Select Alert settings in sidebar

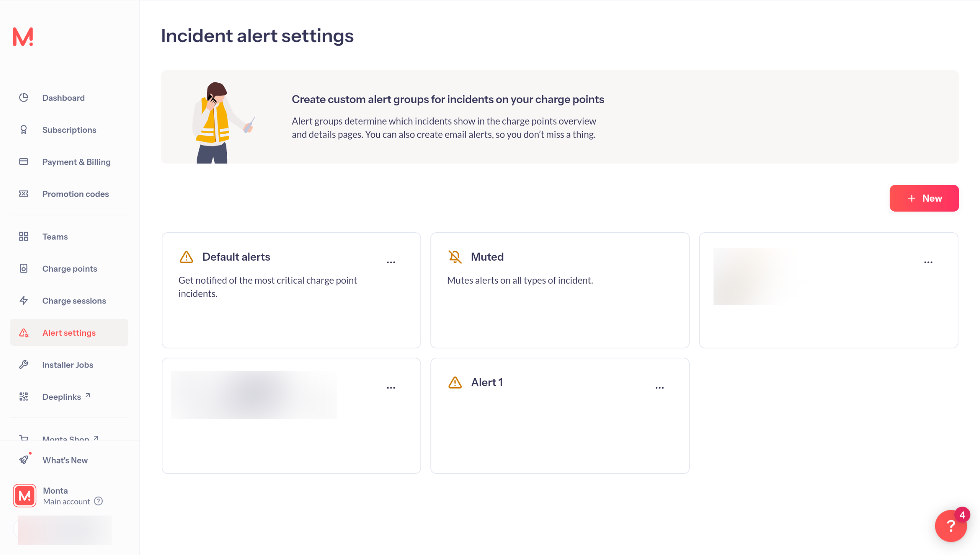click(x=69, y=333)
